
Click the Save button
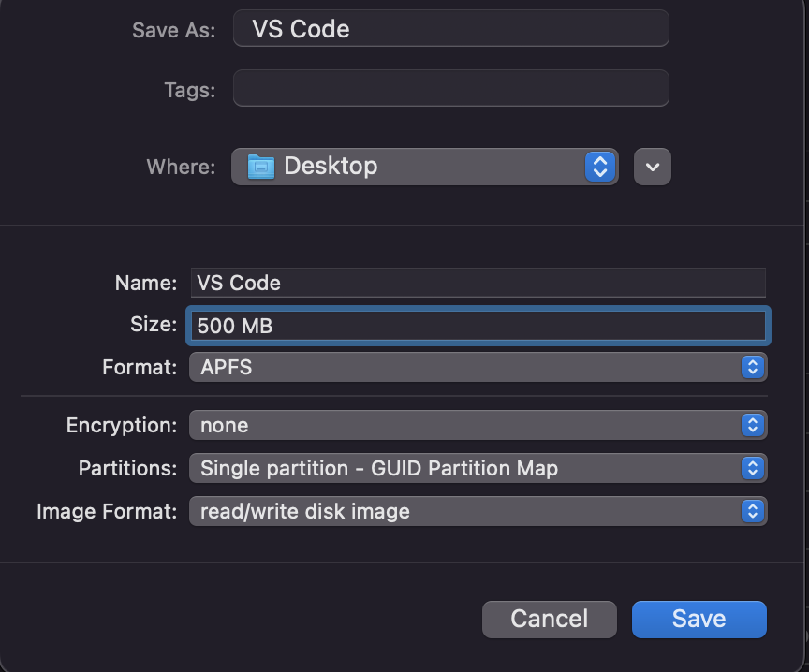click(699, 620)
